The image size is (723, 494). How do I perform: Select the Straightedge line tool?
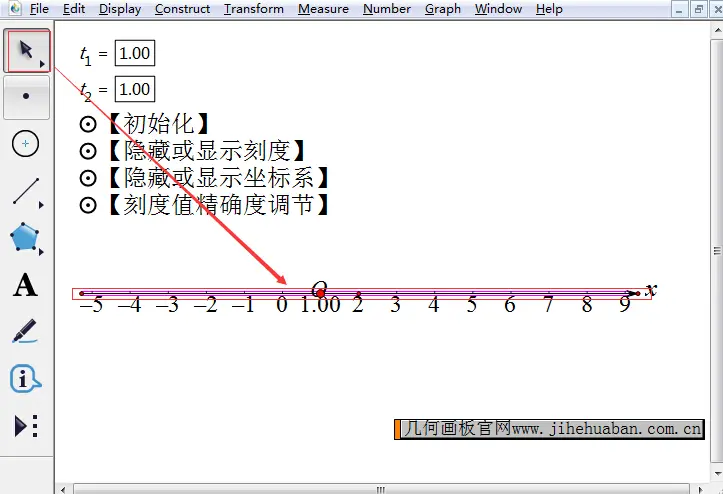26,191
